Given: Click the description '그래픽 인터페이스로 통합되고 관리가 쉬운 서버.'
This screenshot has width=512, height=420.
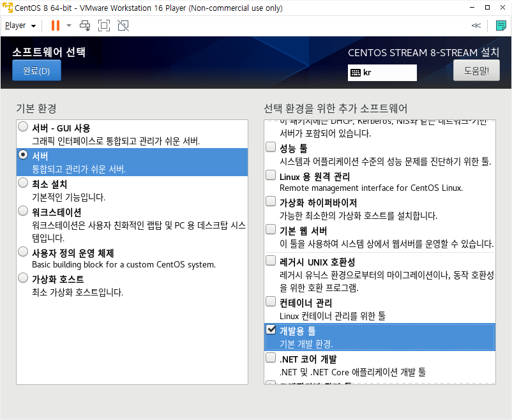Looking at the screenshot, I should [x=116, y=141].
